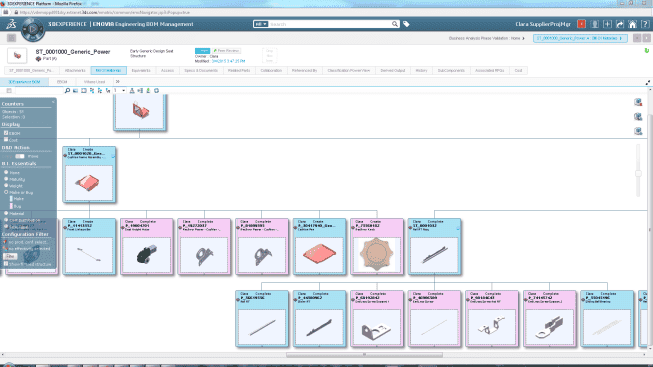
Task: Open the expand level number dropdown
Action: coord(120,90)
